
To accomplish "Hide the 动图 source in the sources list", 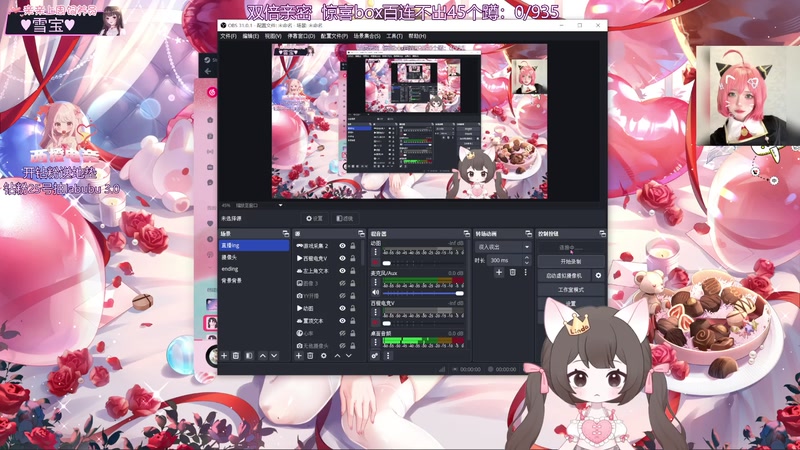I will point(342,308).
